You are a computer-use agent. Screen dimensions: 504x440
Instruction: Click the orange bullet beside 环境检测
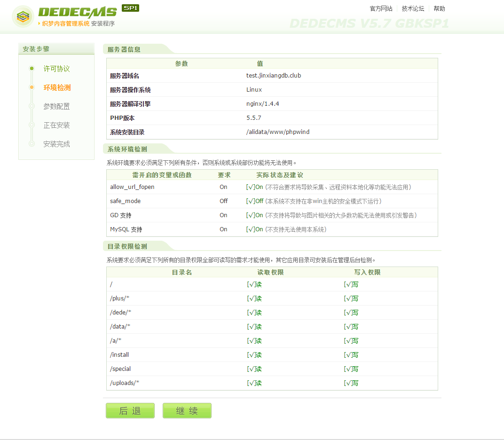[31, 87]
